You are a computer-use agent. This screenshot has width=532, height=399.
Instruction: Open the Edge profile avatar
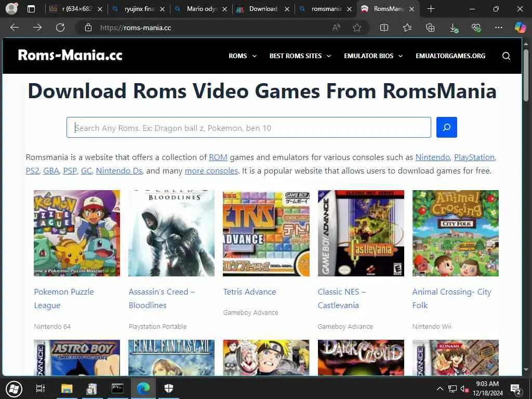click(x=11, y=9)
